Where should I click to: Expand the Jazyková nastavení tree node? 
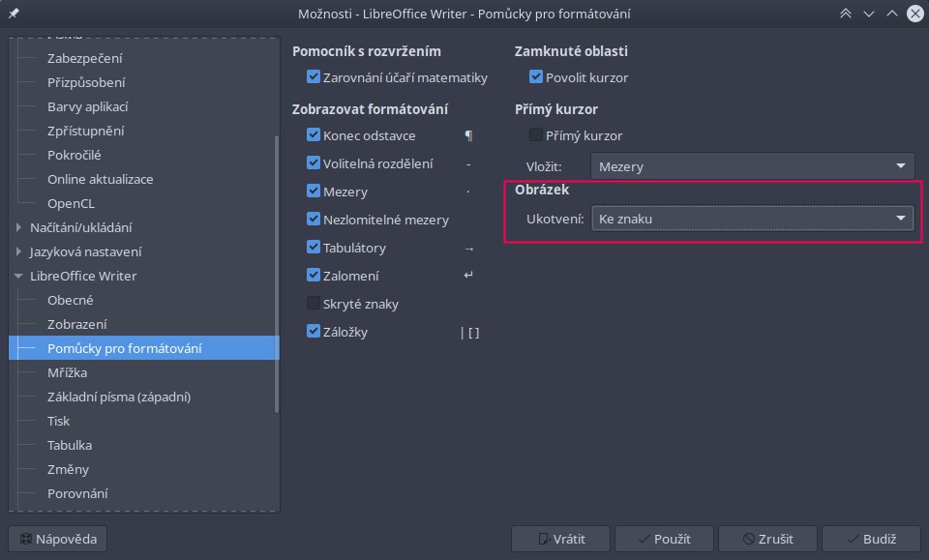click(18, 251)
